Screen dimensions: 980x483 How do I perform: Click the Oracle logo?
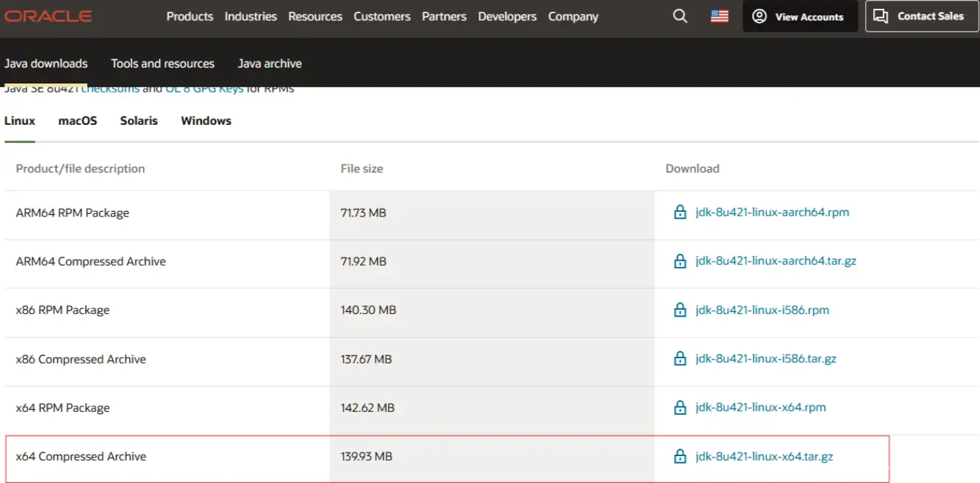48,16
